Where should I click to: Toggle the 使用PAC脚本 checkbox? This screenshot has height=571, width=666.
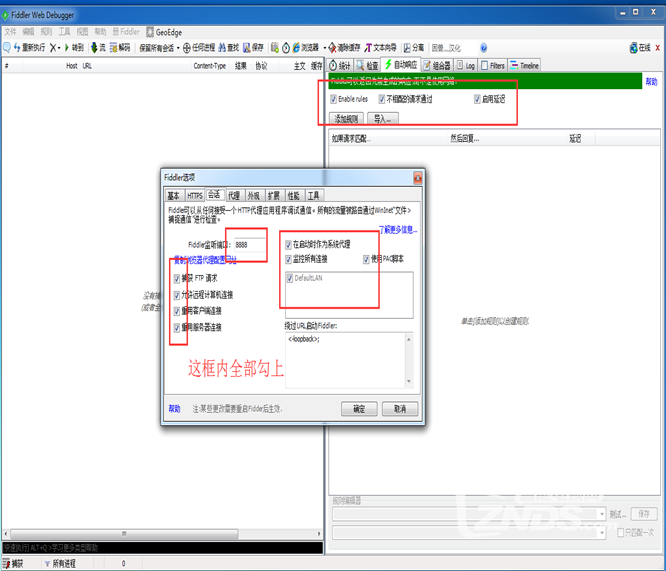point(366,259)
